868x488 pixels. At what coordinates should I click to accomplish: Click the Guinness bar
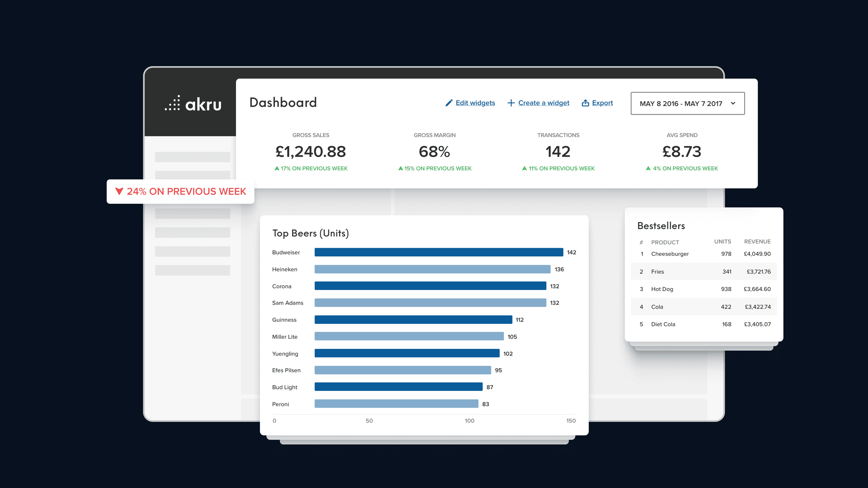point(413,320)
